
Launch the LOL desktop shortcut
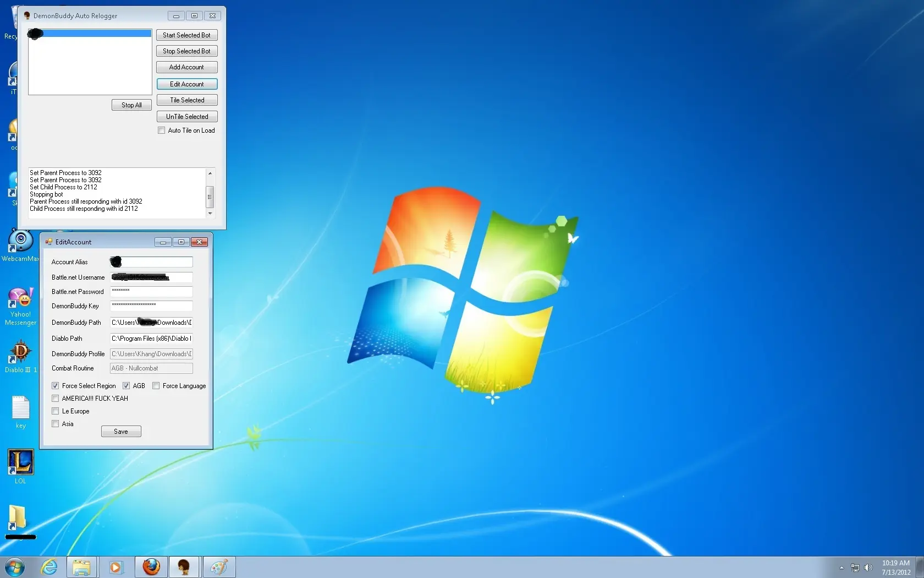point(20,466)
